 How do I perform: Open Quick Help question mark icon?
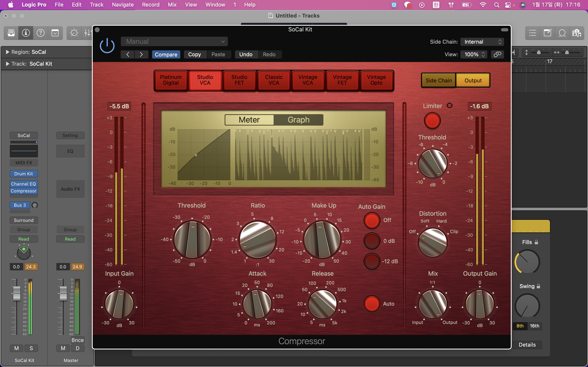click(41, 33)
